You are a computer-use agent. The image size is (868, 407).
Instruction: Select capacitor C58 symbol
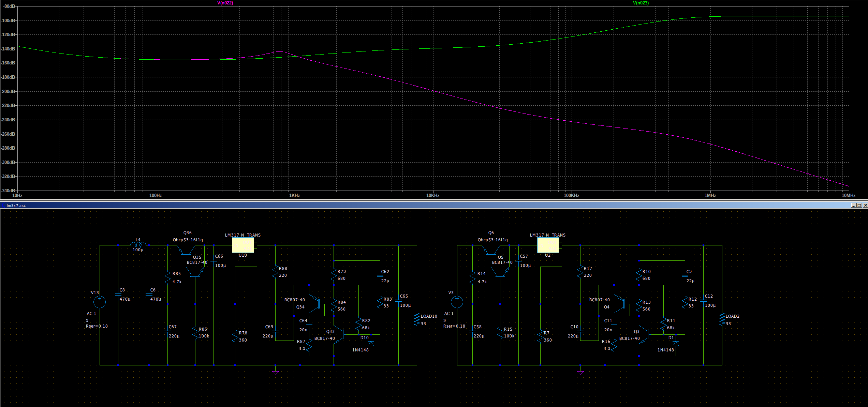(472, 331)
